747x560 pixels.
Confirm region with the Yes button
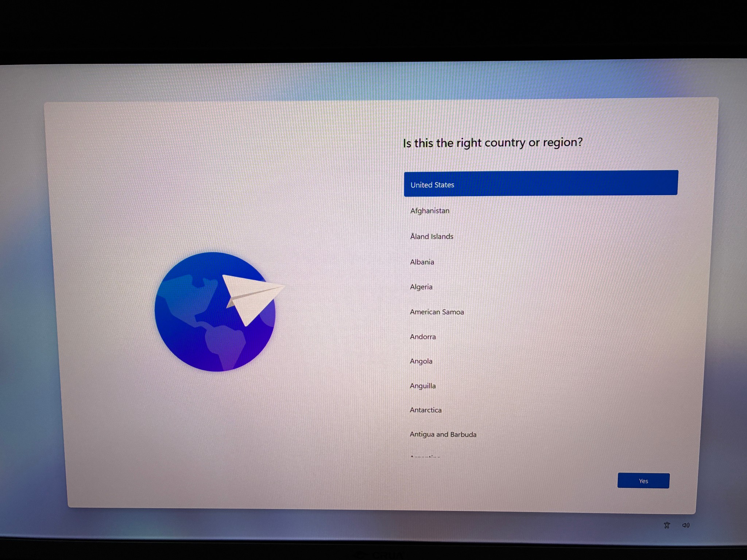coord(643,481)
